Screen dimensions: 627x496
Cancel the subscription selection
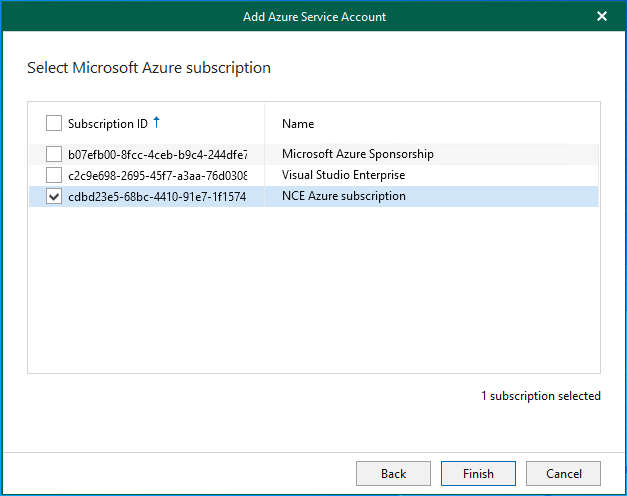coord(563,473)
